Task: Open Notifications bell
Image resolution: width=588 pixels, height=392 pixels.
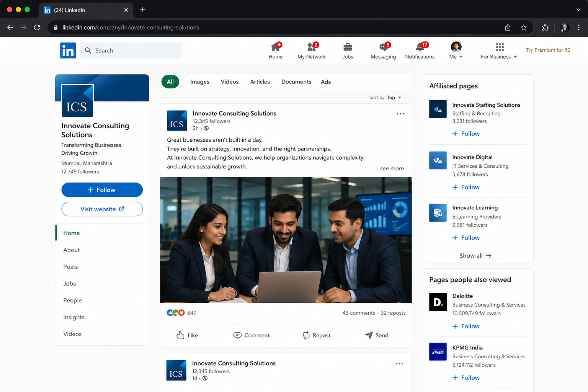Action: (420, 51)
